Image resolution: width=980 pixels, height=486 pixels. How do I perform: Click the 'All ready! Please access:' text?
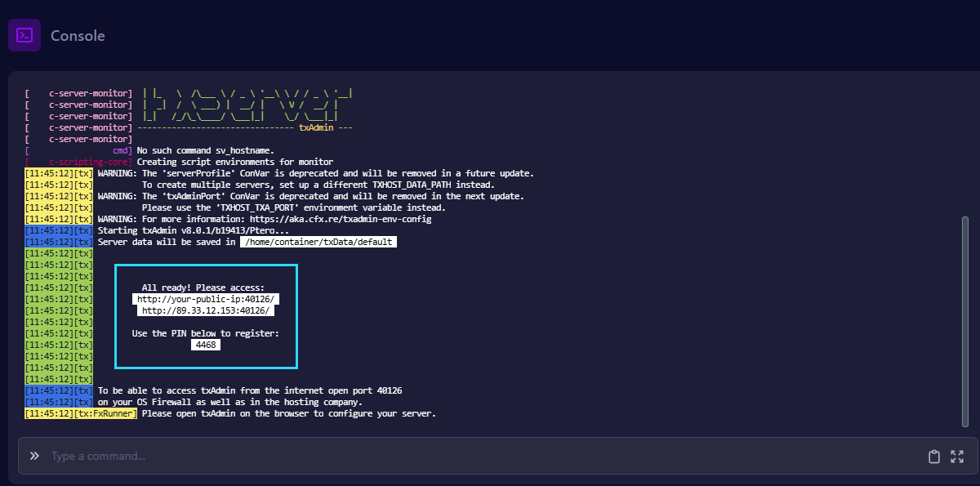click(x=203, y=288)
